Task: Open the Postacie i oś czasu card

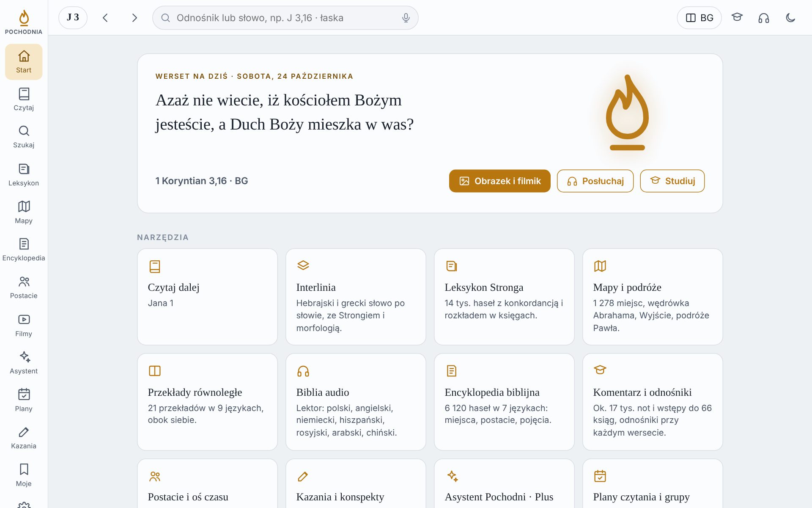Action: coord(207,483)
